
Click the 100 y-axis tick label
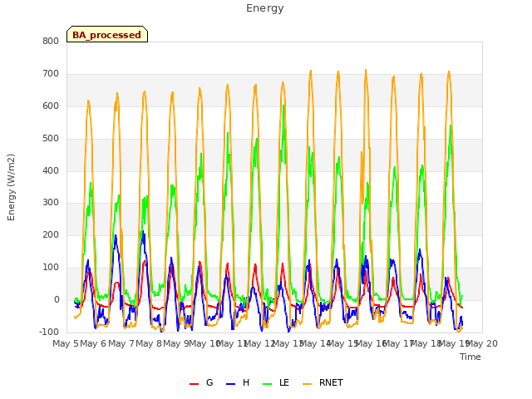click(51, 268)
